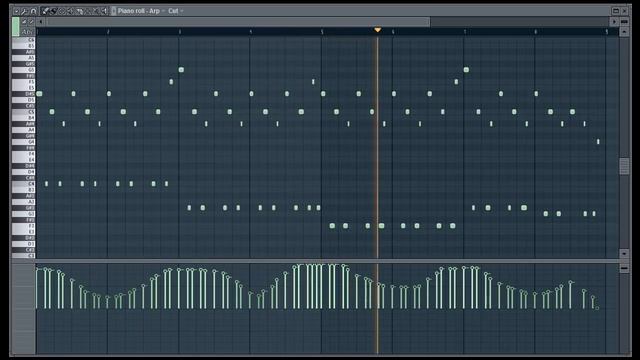Click the left arrow of horizontal scrollbar
640x360 pixels.
pos(41,22)
